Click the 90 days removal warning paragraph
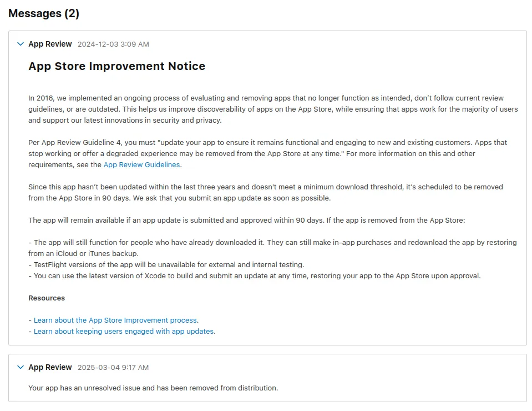The height and width of the screenshot is (411, 532). coord(265,192)
